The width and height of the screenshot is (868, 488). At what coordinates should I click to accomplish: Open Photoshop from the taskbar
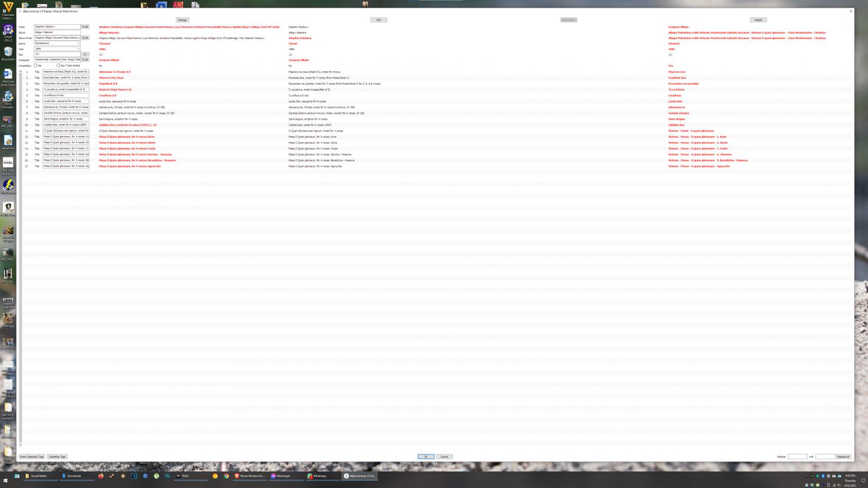click(x=167, y=476)
